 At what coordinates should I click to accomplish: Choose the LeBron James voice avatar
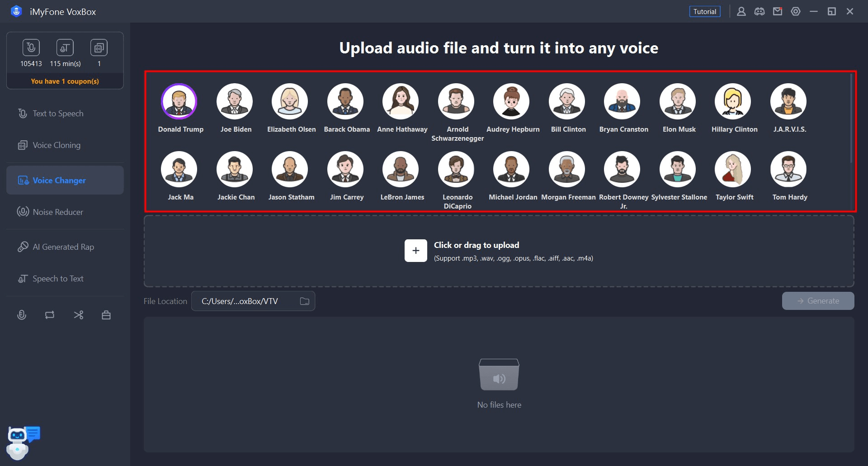click(401, 169)
